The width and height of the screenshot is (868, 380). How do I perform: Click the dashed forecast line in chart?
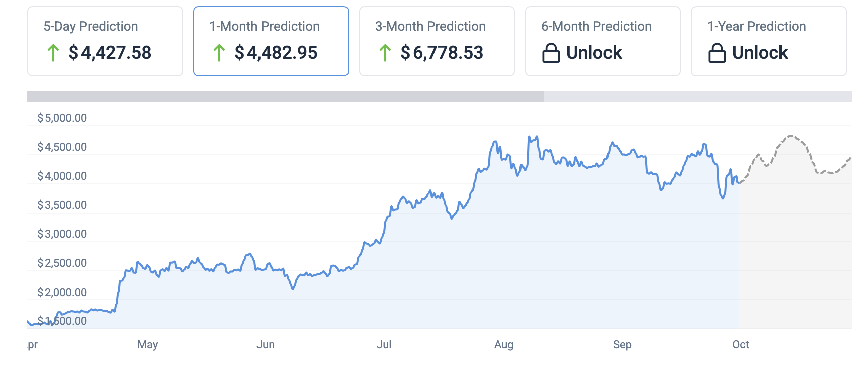(791, 136)
